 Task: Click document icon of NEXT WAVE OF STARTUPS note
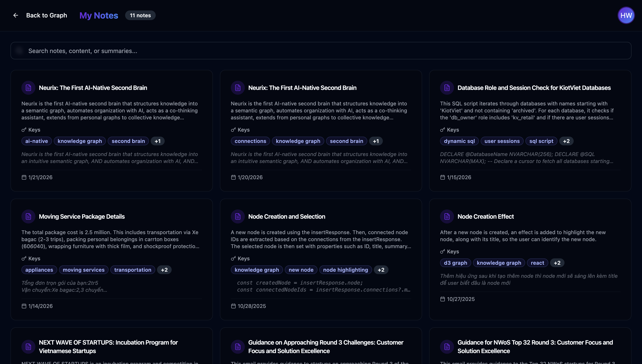click(28, 347)
